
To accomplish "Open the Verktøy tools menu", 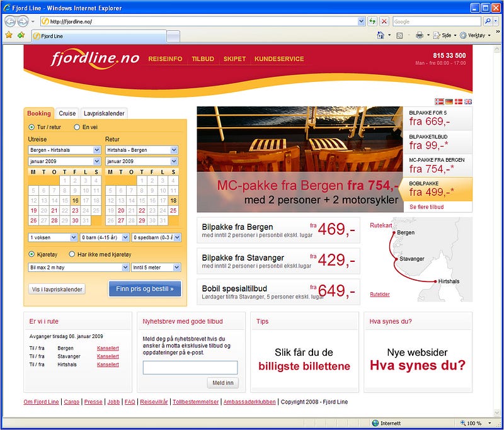I will 475,35.
